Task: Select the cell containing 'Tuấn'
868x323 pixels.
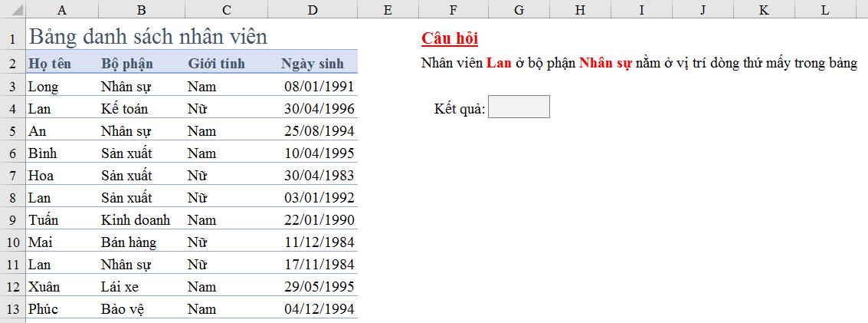Action: [x=44, y=220]
